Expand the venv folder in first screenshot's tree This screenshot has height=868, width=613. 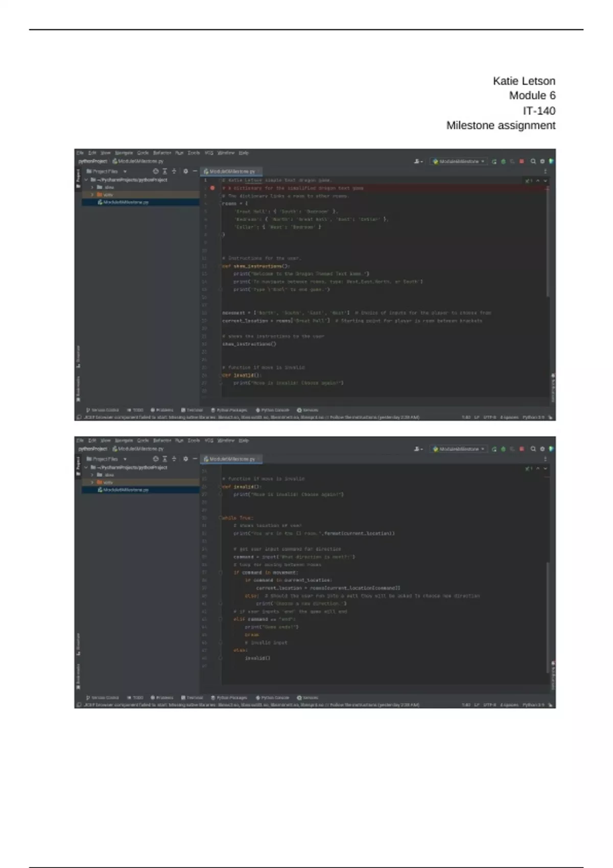tap(92, 195)
